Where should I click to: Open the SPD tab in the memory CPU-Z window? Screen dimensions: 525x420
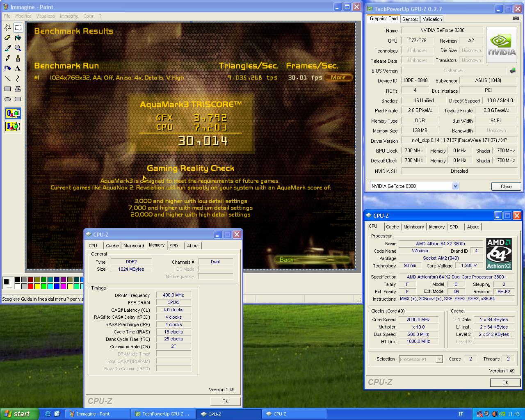tap(174, 246)
